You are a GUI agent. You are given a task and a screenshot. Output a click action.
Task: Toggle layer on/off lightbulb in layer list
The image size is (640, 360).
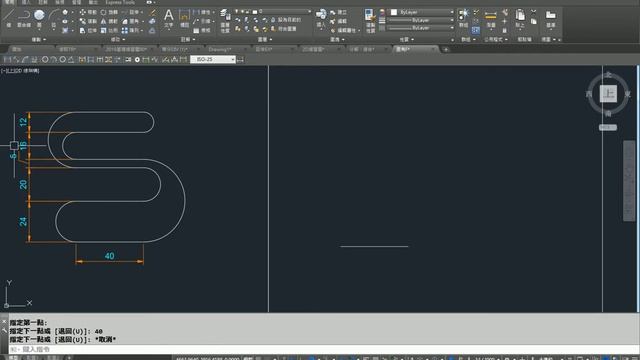click(x=237, y=11)
